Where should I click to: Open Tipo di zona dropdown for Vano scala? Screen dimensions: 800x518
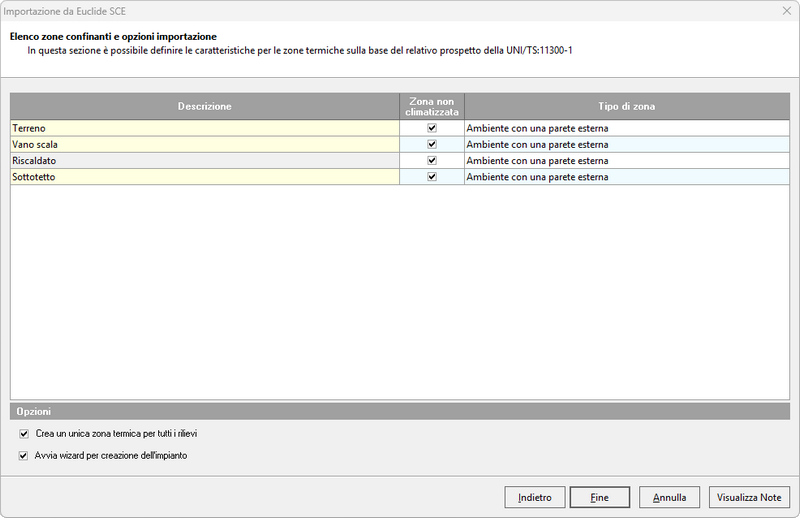coord(626,144)
